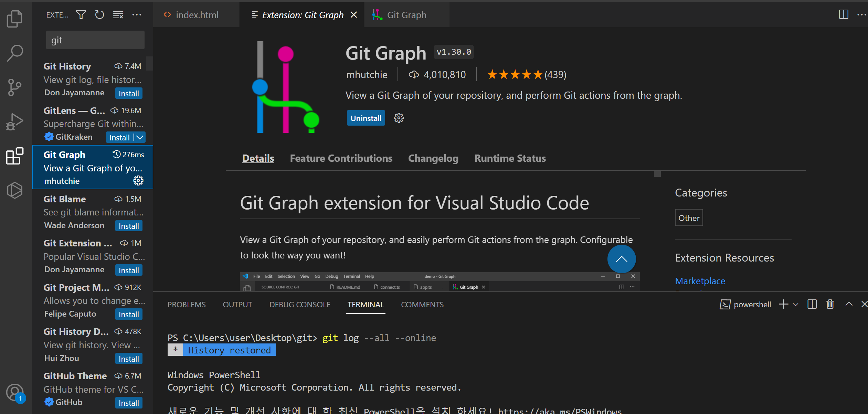Click the Filter Extensions funnel icon

pos(81,15)
